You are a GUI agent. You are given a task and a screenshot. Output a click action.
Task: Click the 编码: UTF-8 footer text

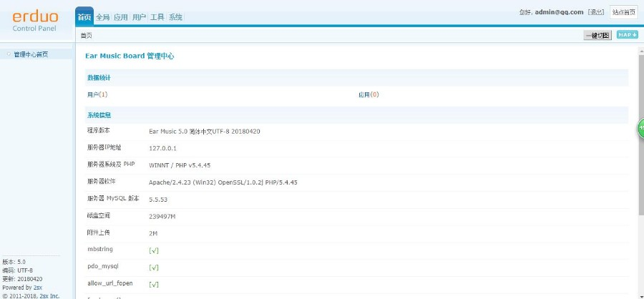18,270
